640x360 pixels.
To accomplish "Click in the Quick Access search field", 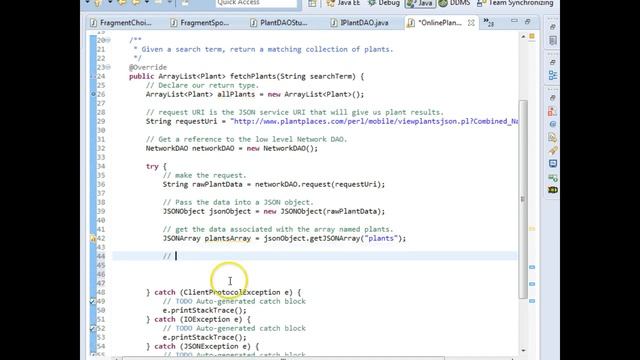I will pos(256,3).
